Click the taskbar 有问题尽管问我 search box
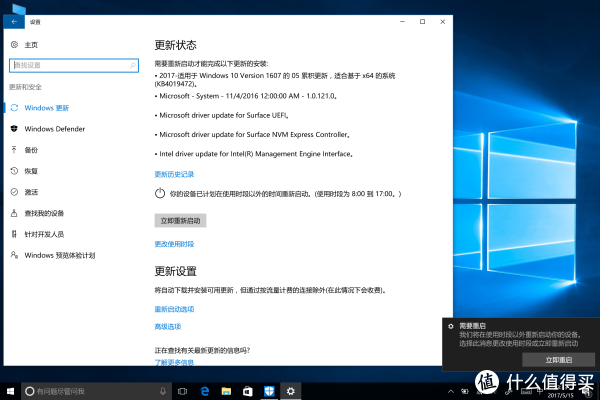The image size is (600, 400). [x=96, y=391]
